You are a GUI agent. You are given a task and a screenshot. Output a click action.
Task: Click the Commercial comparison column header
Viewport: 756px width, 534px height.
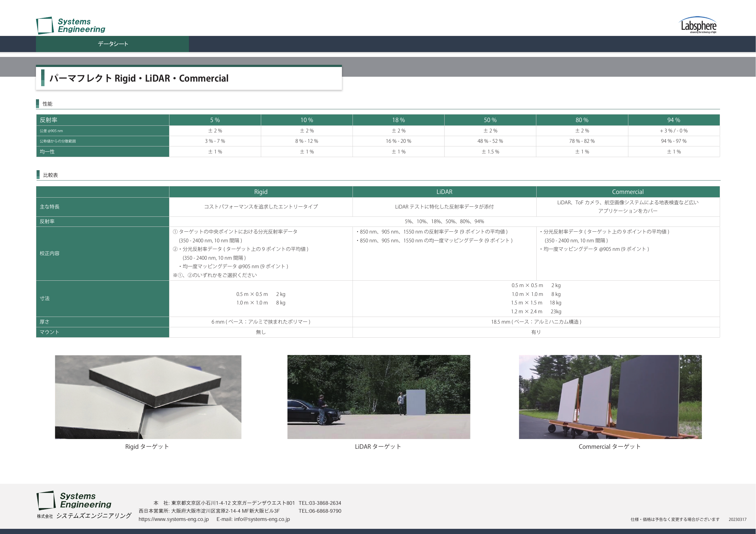coord(628,192)
